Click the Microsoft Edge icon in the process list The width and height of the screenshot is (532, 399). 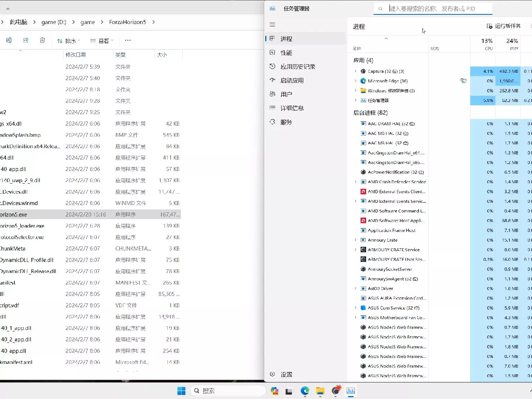[363, 81]
